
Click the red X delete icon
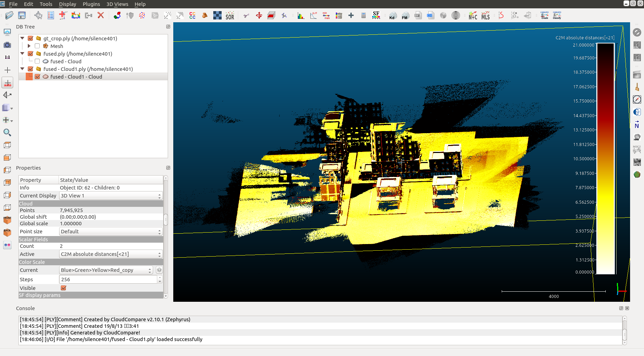101,15
